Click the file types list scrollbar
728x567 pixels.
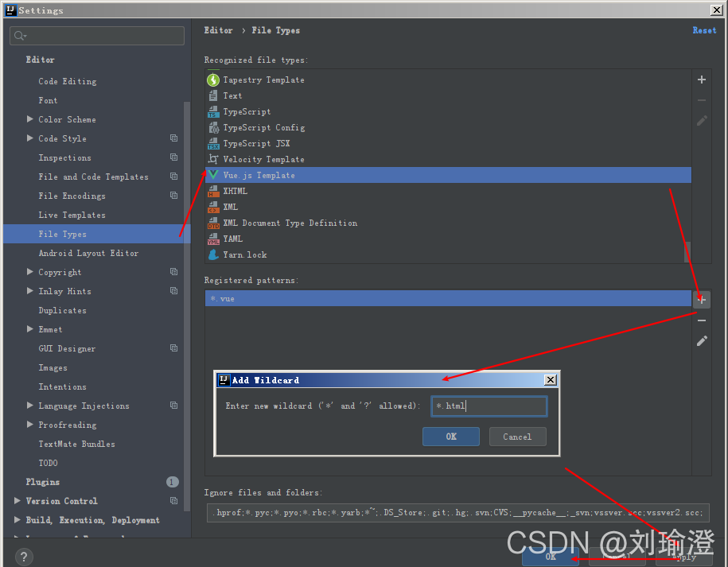(687, 252)
